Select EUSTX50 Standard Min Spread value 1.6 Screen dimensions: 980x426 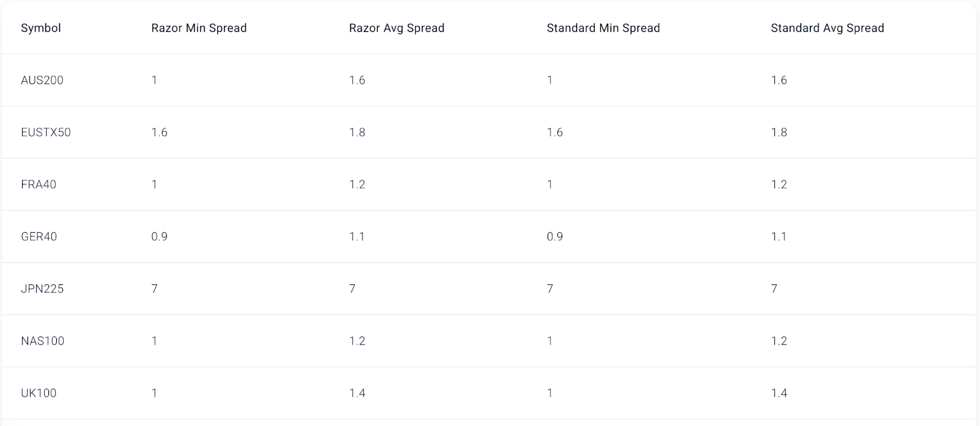[555, 132]
